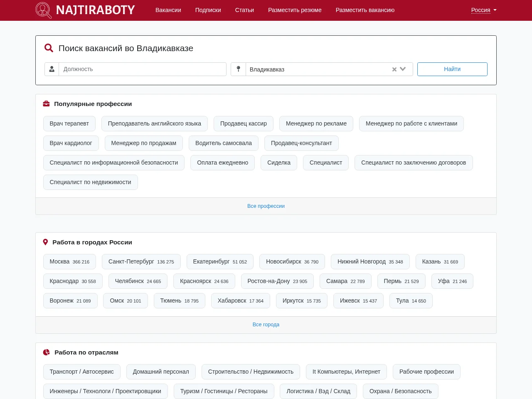Open the Продавец-консультант tag
532x399 pixels.
(x=301, y=143)
